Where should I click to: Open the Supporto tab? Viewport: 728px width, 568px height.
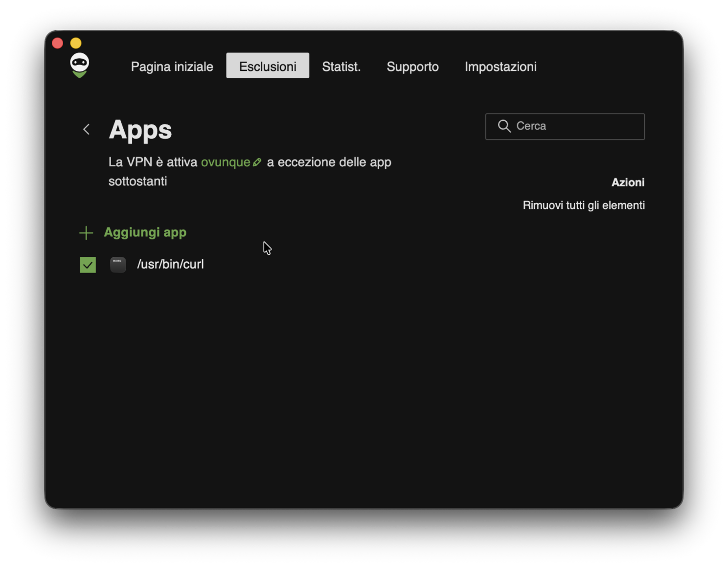pos(412,66)
